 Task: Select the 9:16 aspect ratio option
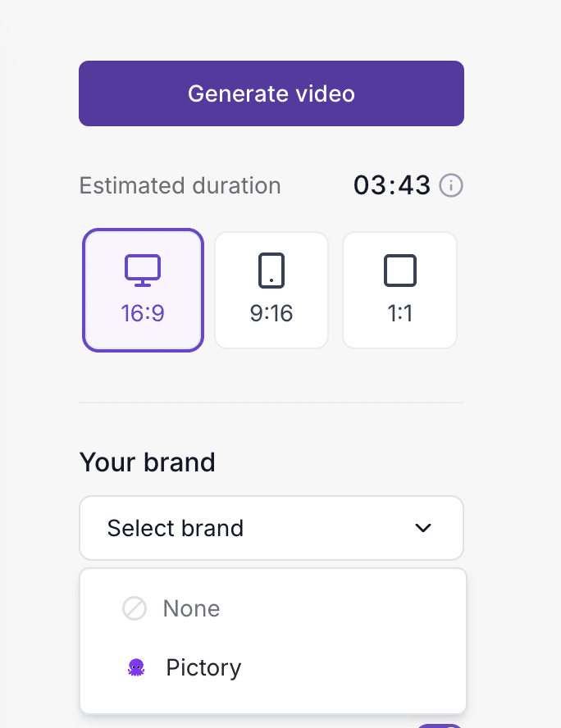point(271,291)
